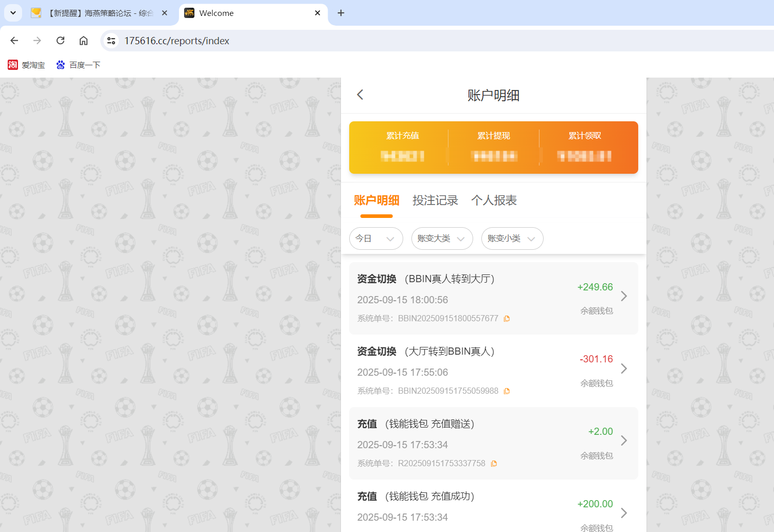Open the tab search chevron menu
The height and width of the screenshot is (532, 774).
(13, 13)
